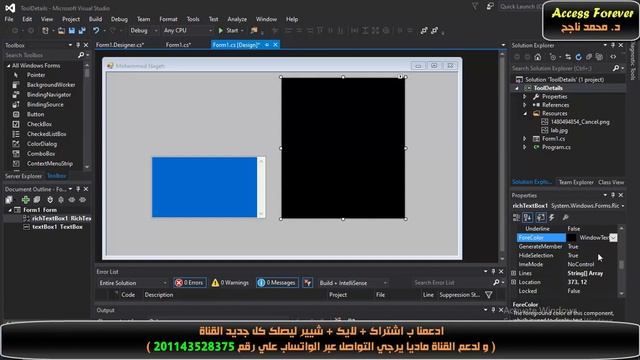The image size is (640, 360).
Task: Expand the Location property in Properties
Action: [513, 282]
